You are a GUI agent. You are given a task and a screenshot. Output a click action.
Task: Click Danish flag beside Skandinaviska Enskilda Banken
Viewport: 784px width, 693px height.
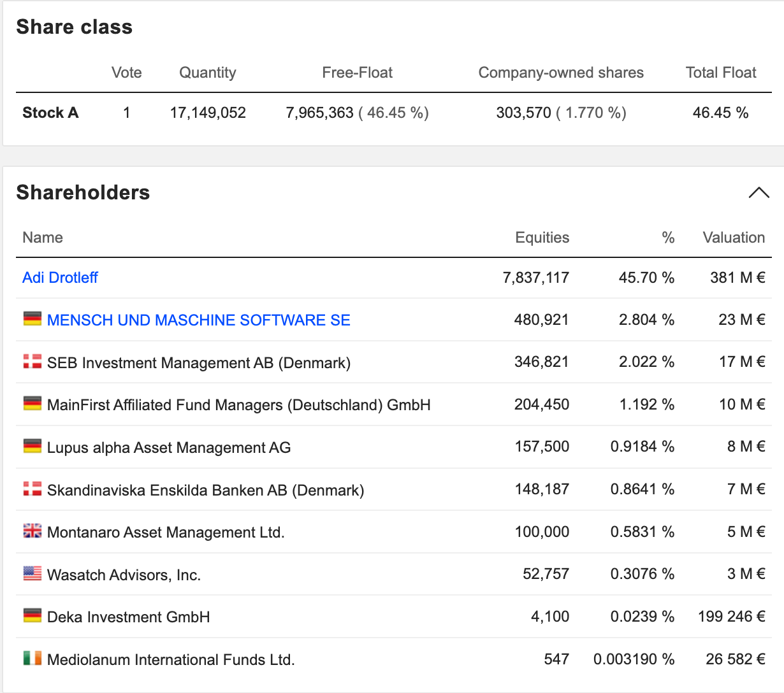click(33, 489)
